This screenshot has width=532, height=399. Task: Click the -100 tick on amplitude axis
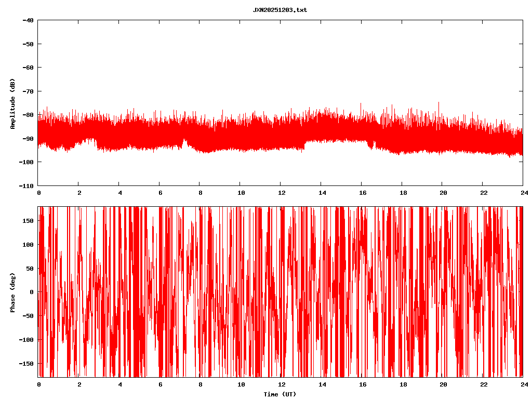coord(26,162)
